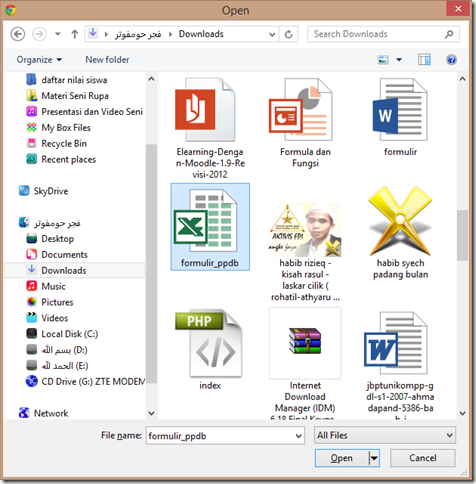Expand the File name dropdown

tap(299, 436)
